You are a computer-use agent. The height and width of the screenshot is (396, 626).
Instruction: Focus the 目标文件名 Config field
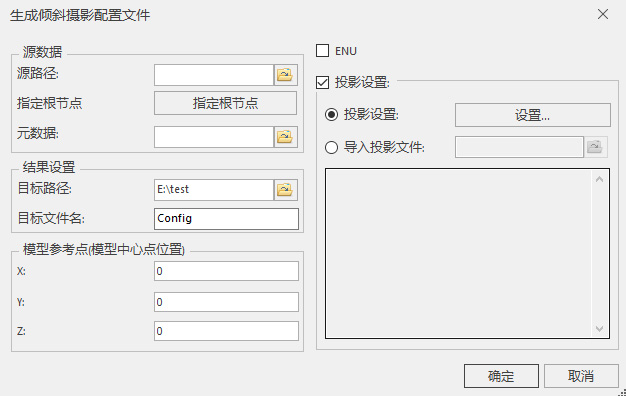click(x=226, y=219)
